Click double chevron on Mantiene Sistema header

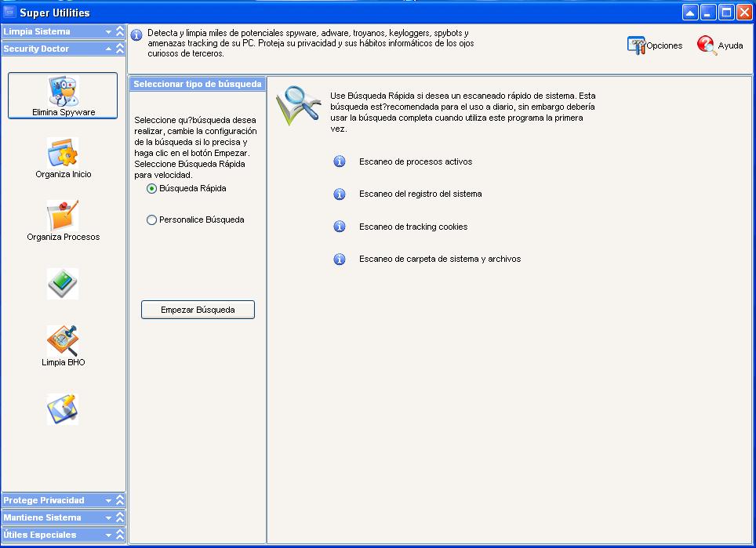pos(119,517)
